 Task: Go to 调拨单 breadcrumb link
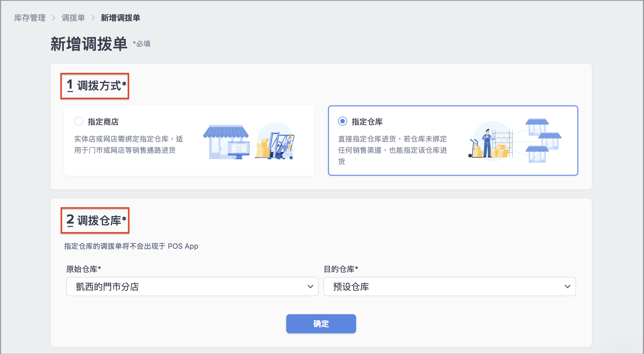pyautogui.click(x=73, y=18)
